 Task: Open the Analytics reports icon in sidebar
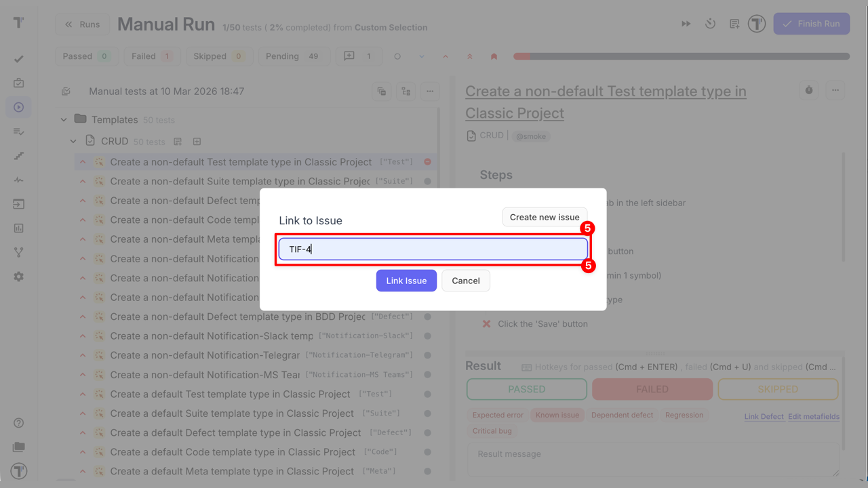tap(18, 228)
